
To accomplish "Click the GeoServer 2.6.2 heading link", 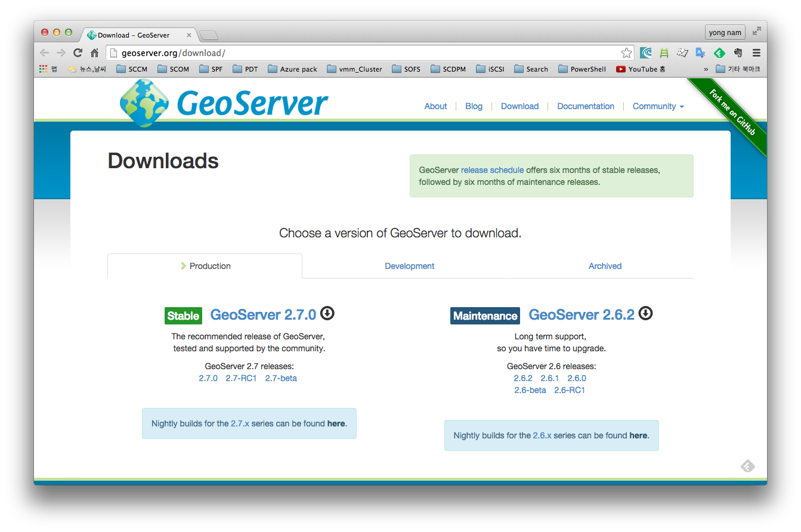I will coord(582,314).
